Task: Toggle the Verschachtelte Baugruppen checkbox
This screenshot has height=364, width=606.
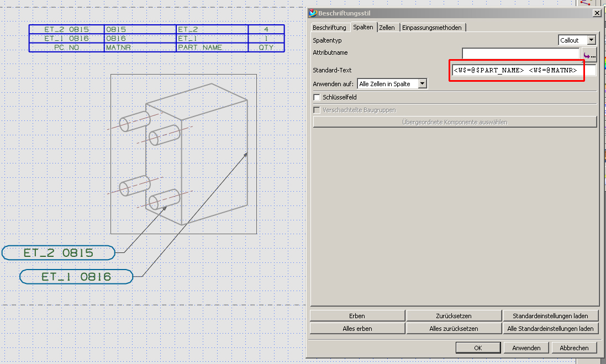Action: tap(317, 110)
